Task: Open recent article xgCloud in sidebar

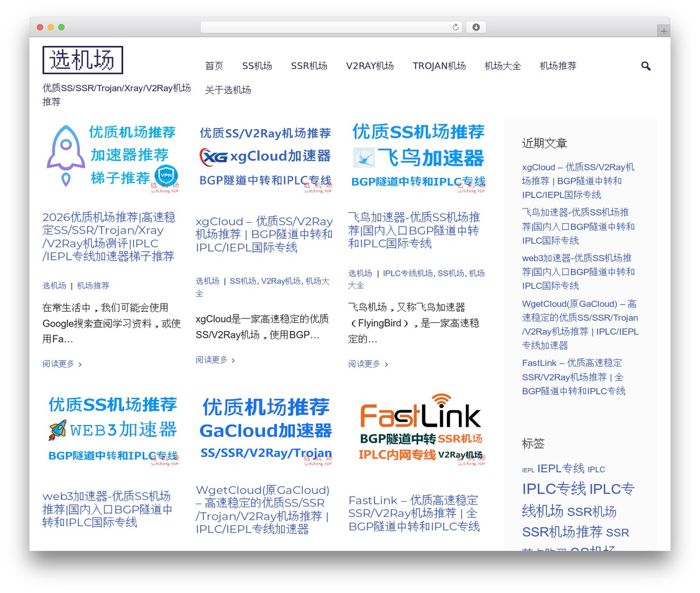Action: (x=578, y=181)
